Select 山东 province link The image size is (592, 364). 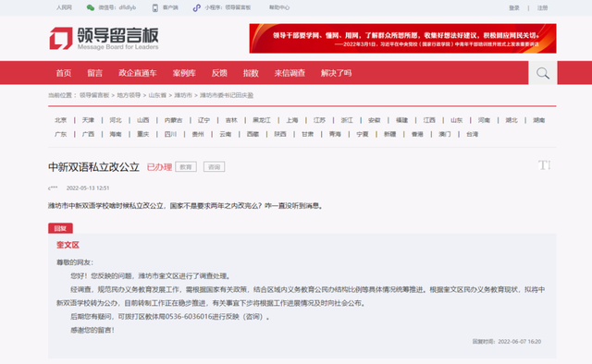click(x=456, y=120)
